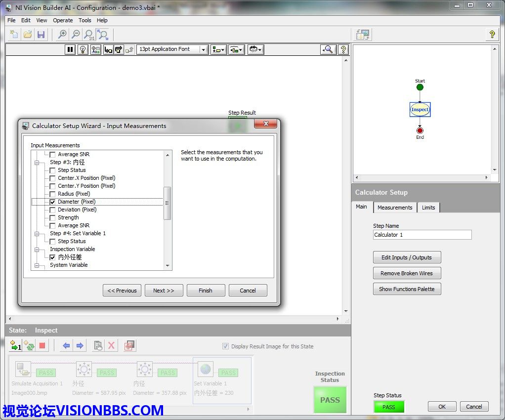Check Average SNR just below Strength
505x420 pixels.
52,226
